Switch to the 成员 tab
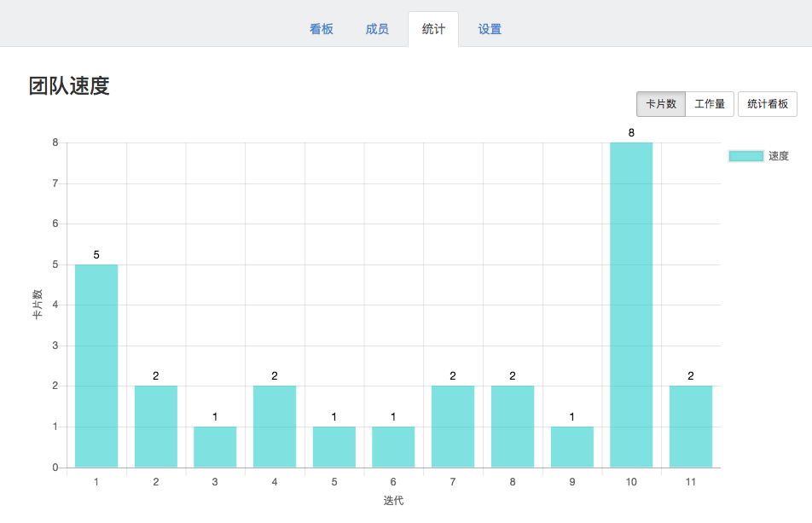This screenshot has height=523, width=812. [377, 29]
